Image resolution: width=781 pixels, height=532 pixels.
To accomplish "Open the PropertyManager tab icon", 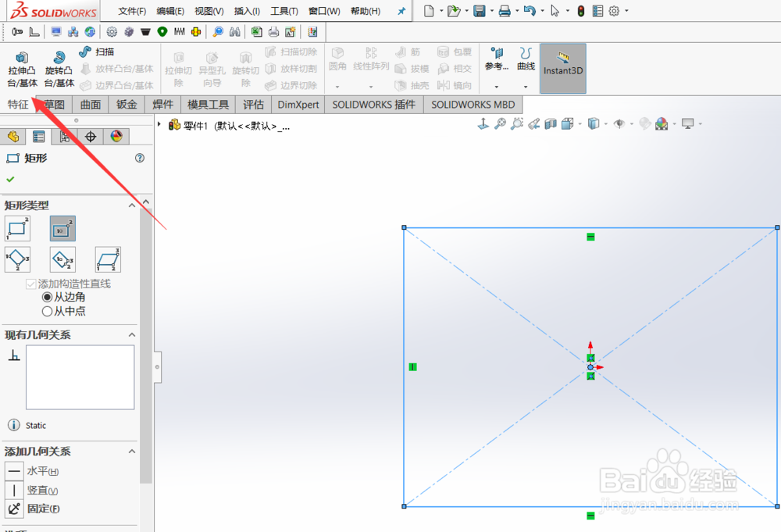I will pyautogui.click(x=38, y=136).
